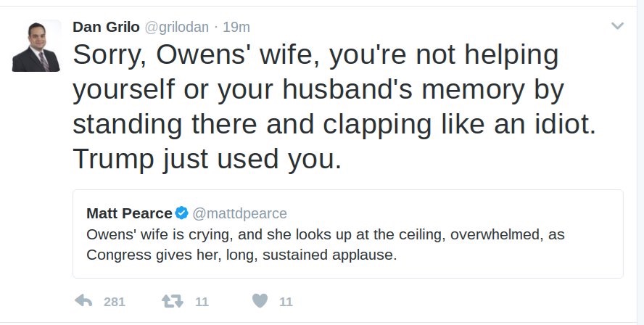Image resolution: width=644 pixels, height=325 pixels.
Task: Click "yourself or your husband's memory" line
Action: click(318, 90)
